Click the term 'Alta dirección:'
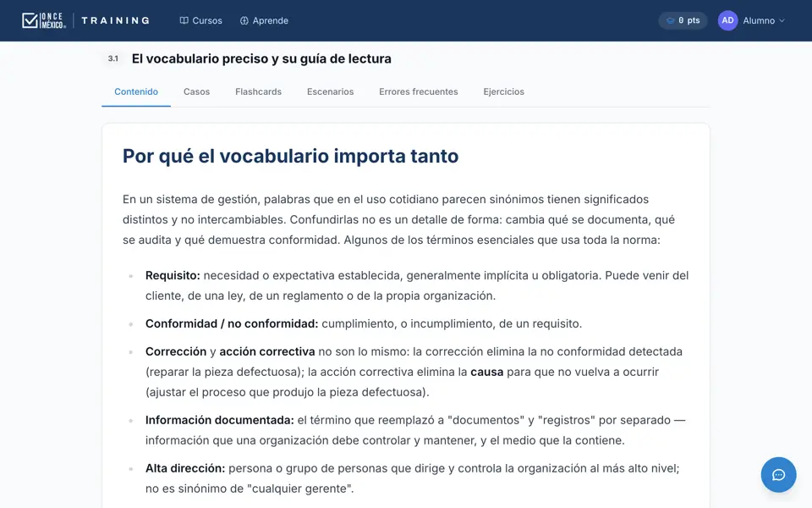The width and height of the screenshot is (812, 508). click(185, 468)
